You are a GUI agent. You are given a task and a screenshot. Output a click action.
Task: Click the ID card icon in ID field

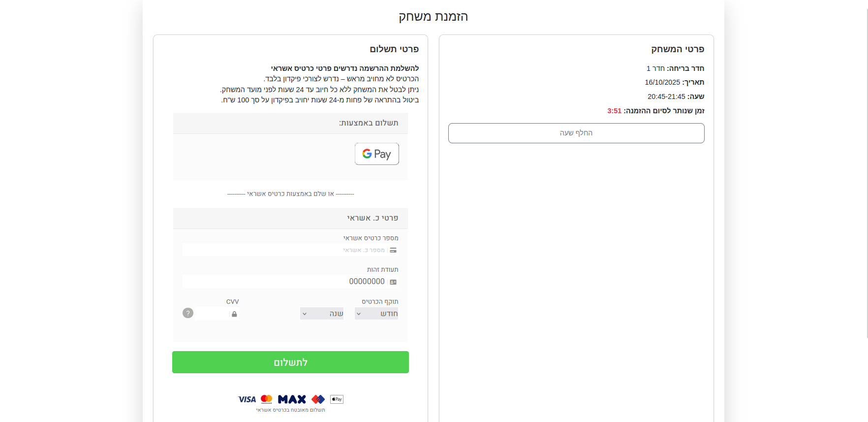point(393,282)
